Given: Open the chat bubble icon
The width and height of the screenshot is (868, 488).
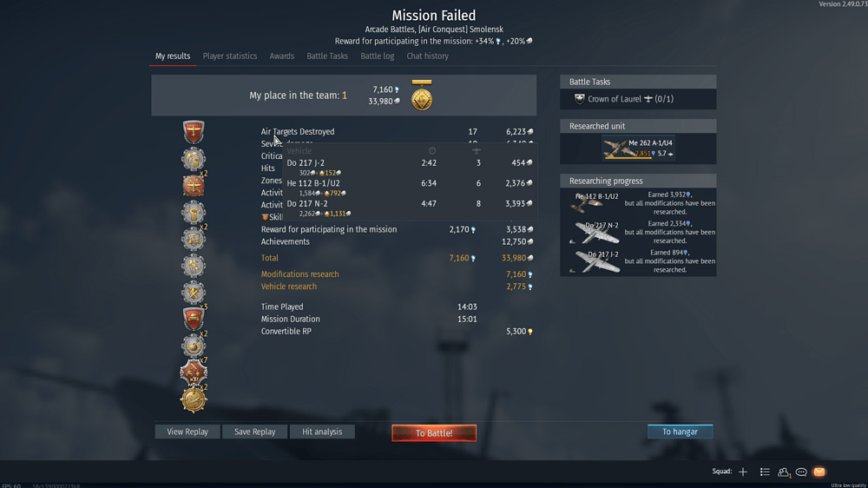Looking at the screenshot, I should pyautogui.click(x=801, y=472).
